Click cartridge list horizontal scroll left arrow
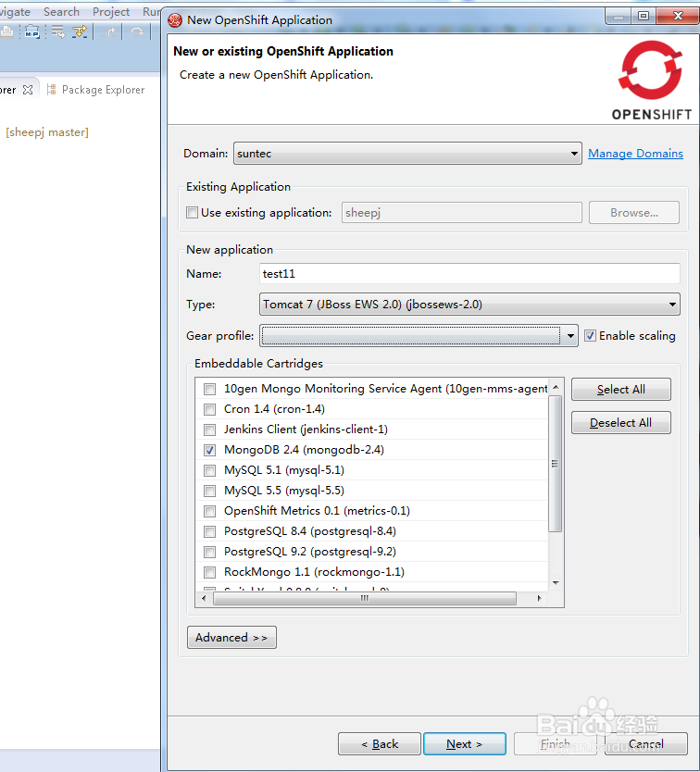The height and width of the screenshot is (772, 700). click(x=204, y=598)
